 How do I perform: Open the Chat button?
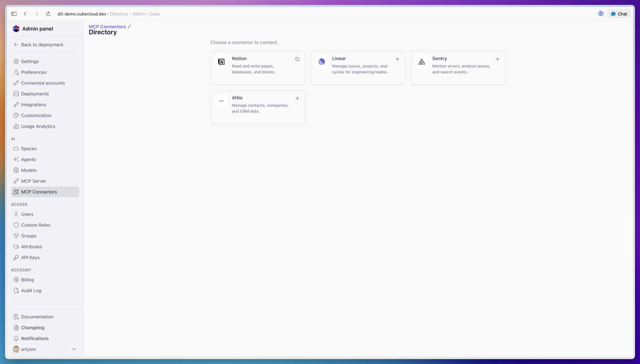tap(619, 14)
